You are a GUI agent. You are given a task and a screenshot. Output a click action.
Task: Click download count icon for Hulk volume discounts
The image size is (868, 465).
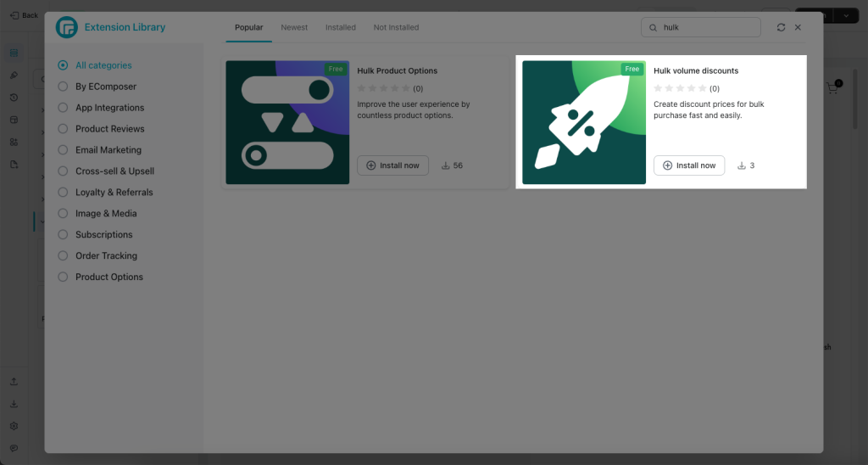(742, 165)
